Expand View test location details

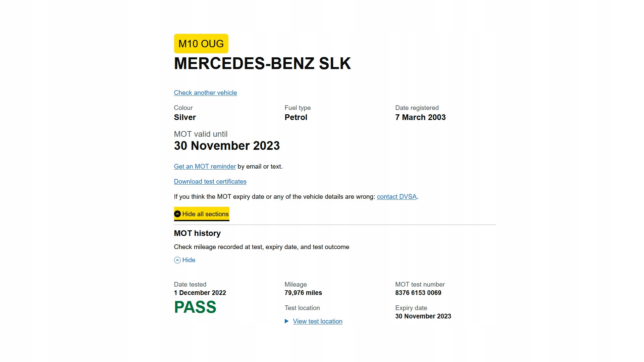click(317, 321)
